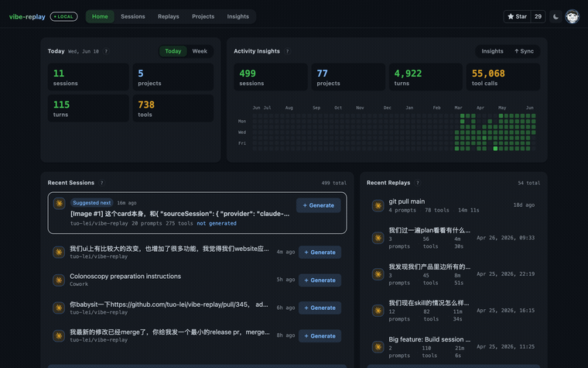Click the 115 turns card

pos(88,108)
